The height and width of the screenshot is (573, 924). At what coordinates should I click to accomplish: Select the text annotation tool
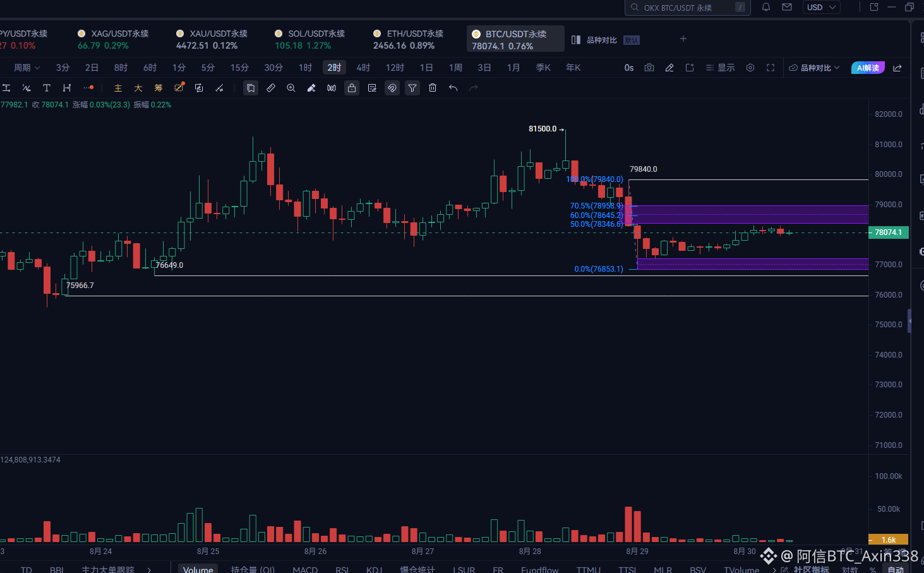coord(47,88)
